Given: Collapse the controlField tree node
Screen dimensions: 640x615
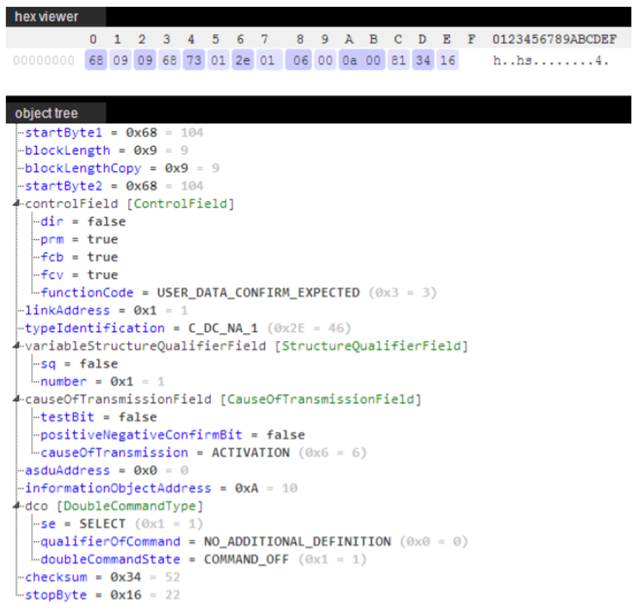Looking at the screenshot, I should (x=18, y=204).
